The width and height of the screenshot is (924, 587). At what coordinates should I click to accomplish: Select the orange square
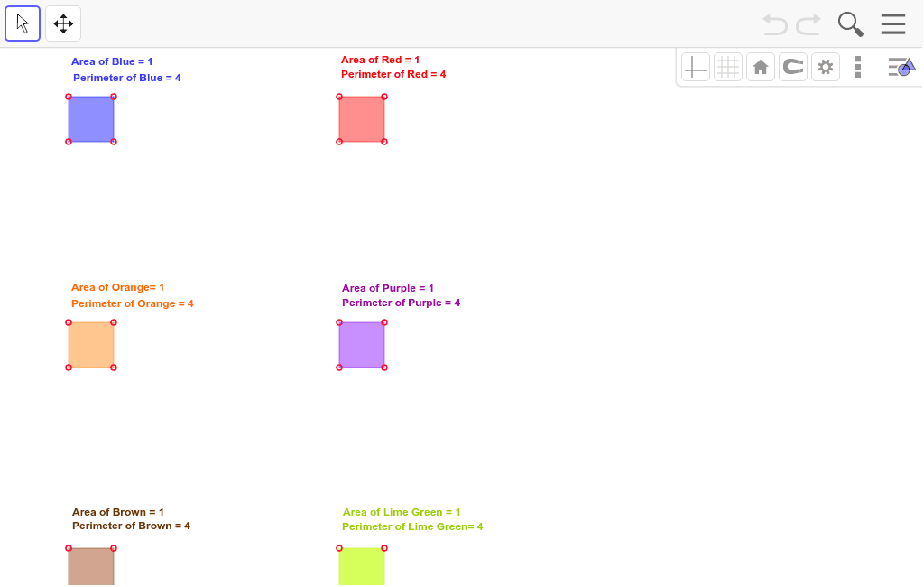[91, 345]
